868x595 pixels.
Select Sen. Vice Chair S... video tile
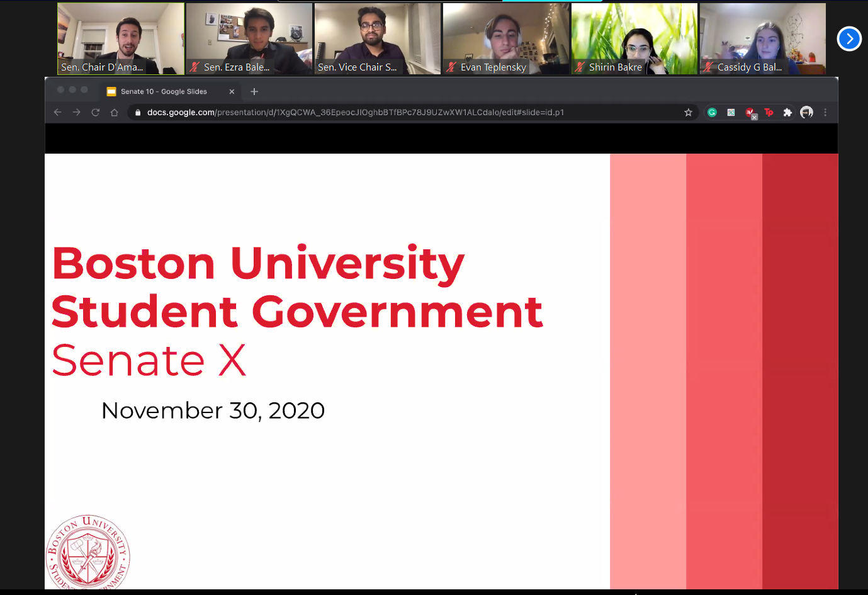(378, 38)
